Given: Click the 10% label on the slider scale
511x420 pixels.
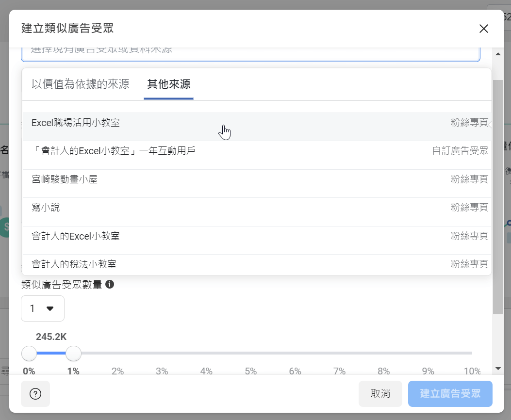Looking at the screenshot, I should [472, 371].
